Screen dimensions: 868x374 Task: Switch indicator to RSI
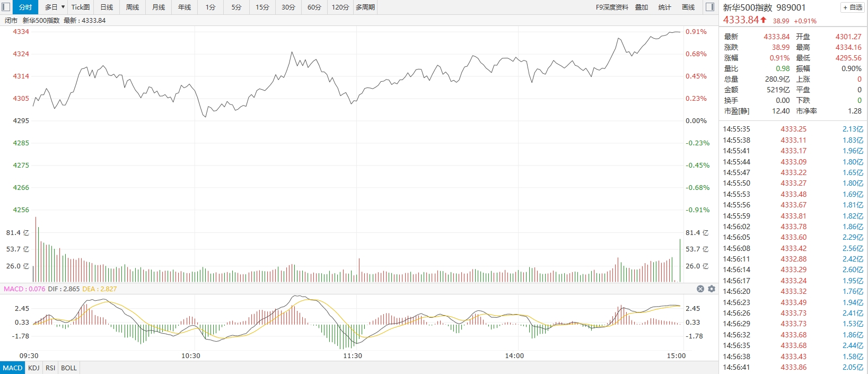[x=50, y=368]
